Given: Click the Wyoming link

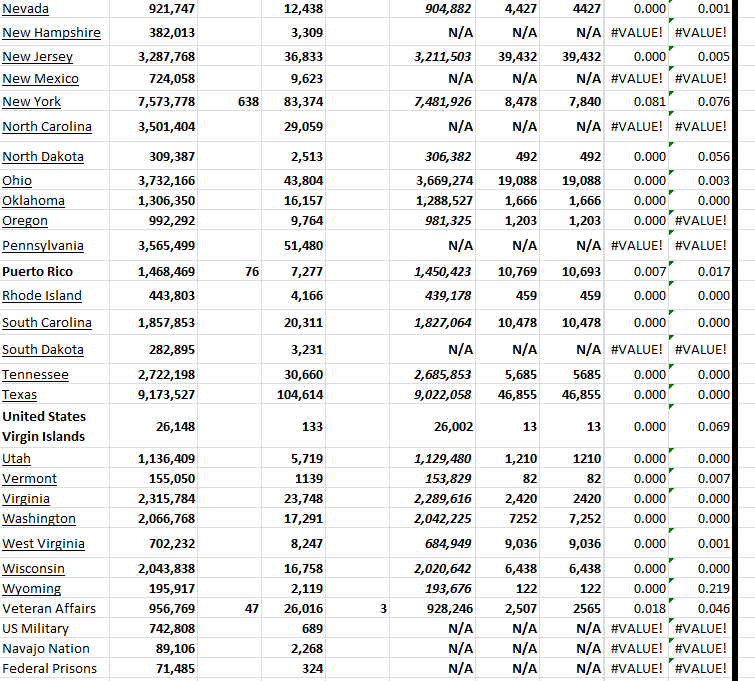Looking at the screenshot, I should coord(32,589).
